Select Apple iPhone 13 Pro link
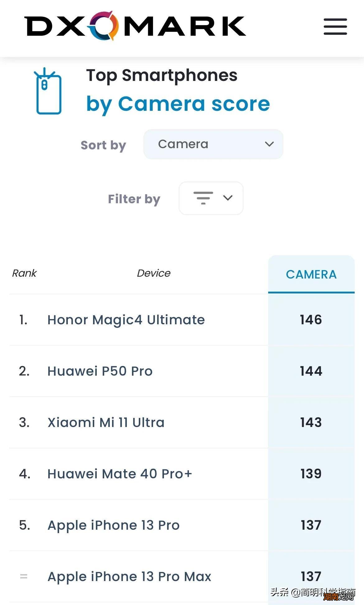Screen dimensions: 364x605 [114, 525]
